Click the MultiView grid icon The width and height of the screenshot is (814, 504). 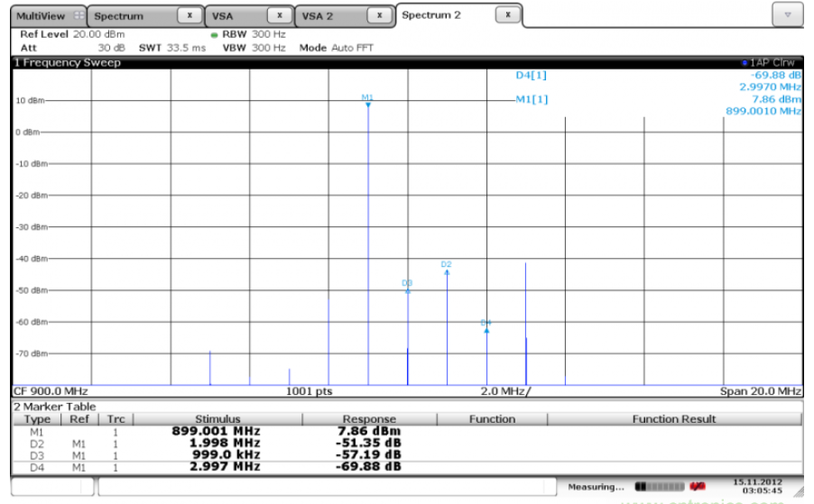[x=79, y=15]
